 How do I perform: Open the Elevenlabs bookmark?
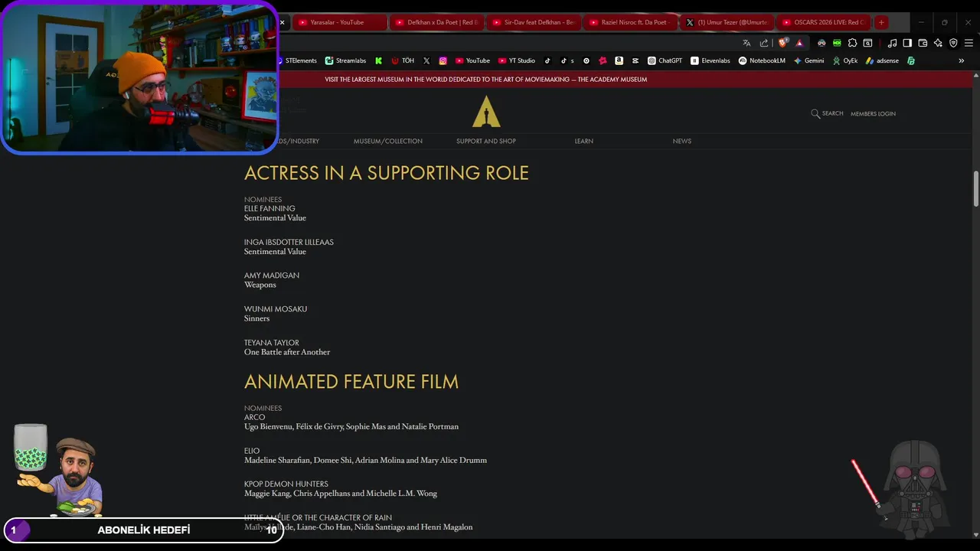(x=710, y=60)
